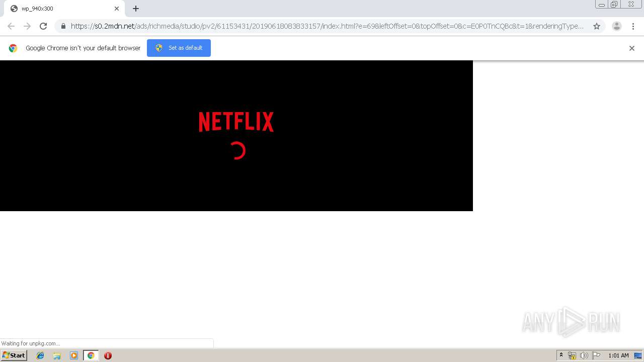The height and width of the screenshot is (362, 644).
Task: Open the volume speaker tray icon
Action: tap(584, 355)
